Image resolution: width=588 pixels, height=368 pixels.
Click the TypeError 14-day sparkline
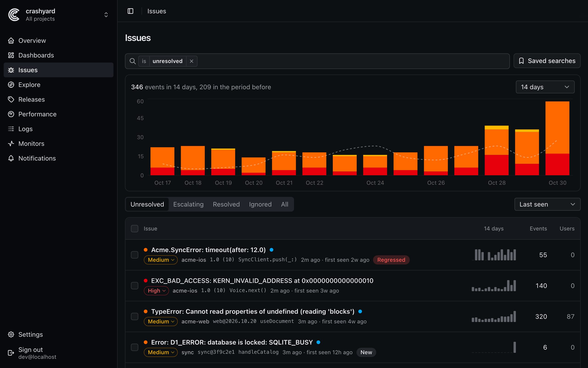pyautogui.click(x=493, y=316)
